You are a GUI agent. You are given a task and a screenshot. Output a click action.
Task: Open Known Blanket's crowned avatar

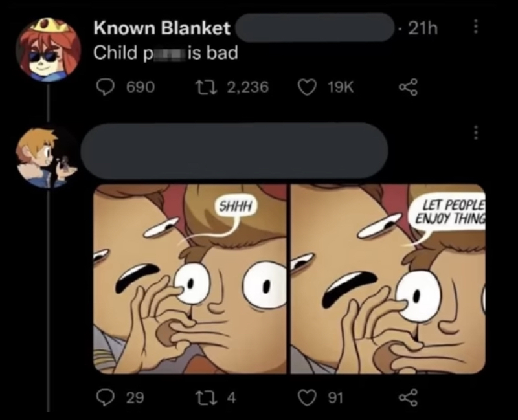[x=49, y=50]
